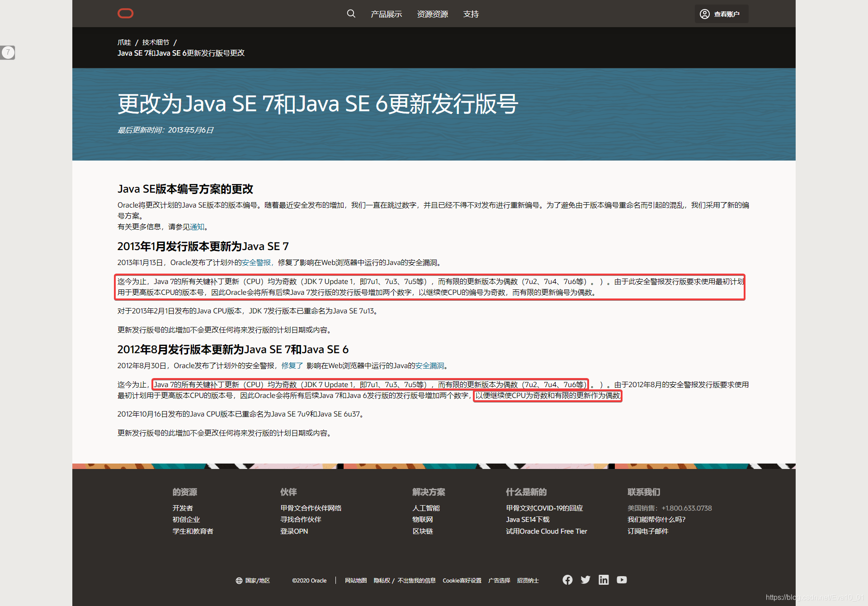Open 甲骨文对COVID-19的回应 link
Viewport: 868px width, 606px height.
(544, 508)
